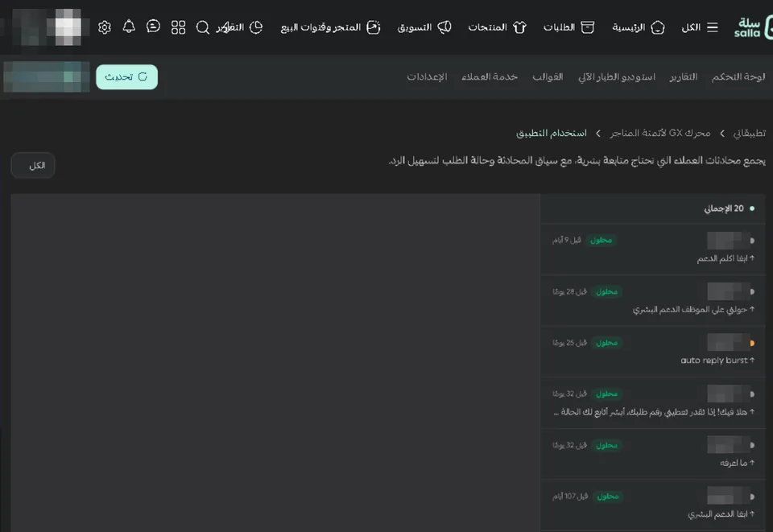Open the الكل hamburger menu
Viewport: 773px width, 532px height.
click(x=700, y=27)
